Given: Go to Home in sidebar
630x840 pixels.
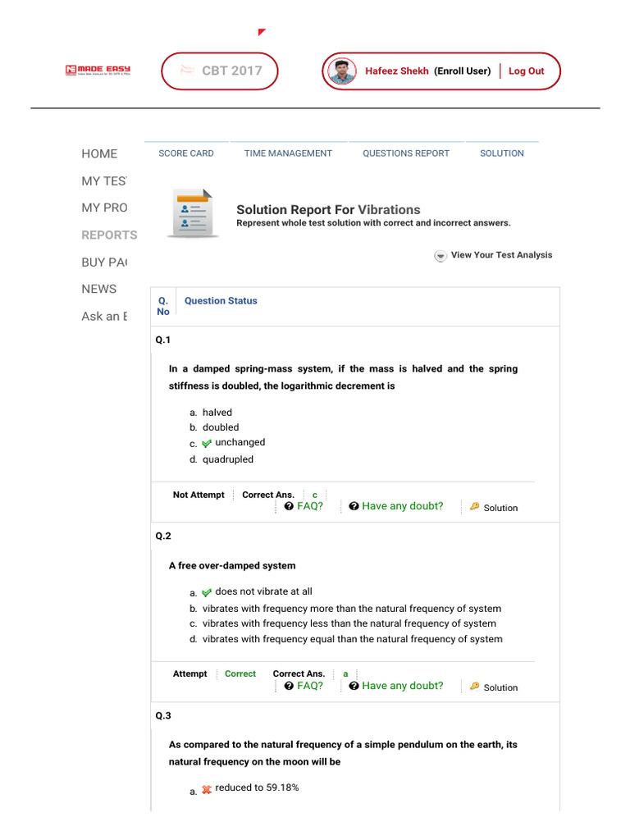Looking at the screenshot, I should 99,153.
